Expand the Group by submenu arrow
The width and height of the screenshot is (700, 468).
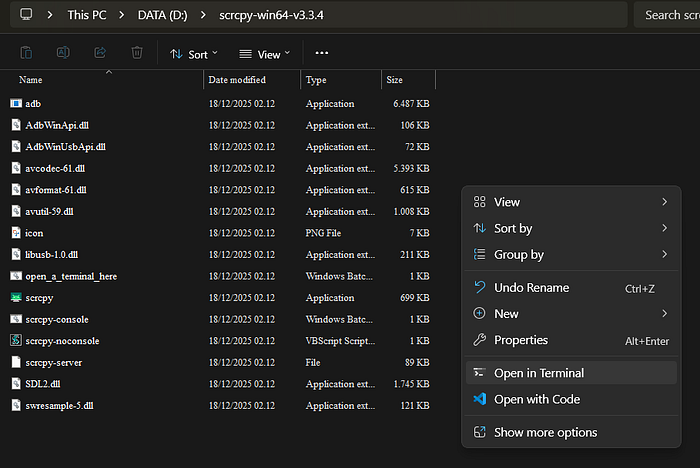coord(665,255)
